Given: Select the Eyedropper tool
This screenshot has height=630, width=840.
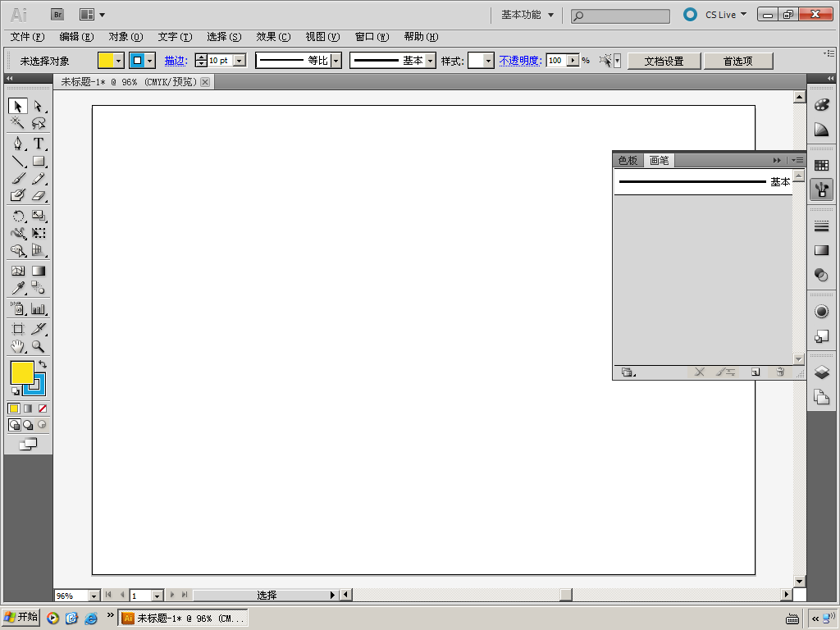Looking at the screenshot, I should click(x=18, y=288).
